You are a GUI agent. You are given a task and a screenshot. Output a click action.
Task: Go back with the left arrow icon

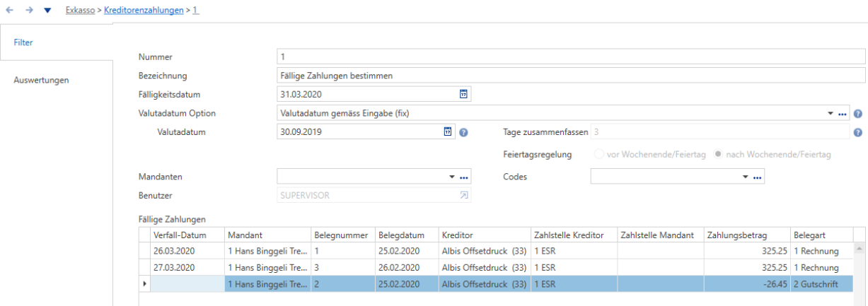click(10, 11)
